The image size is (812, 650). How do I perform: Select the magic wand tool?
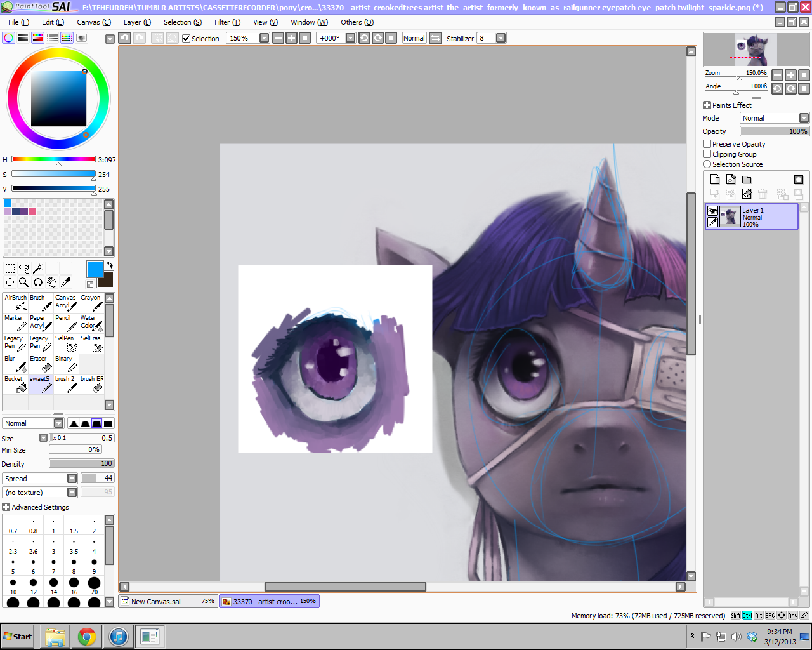click(x=38, y=269)
